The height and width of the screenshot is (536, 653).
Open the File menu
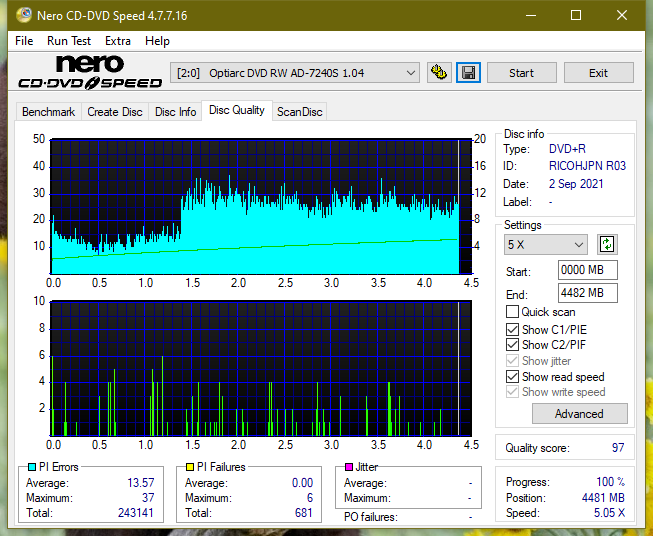(x=24, y=41)
